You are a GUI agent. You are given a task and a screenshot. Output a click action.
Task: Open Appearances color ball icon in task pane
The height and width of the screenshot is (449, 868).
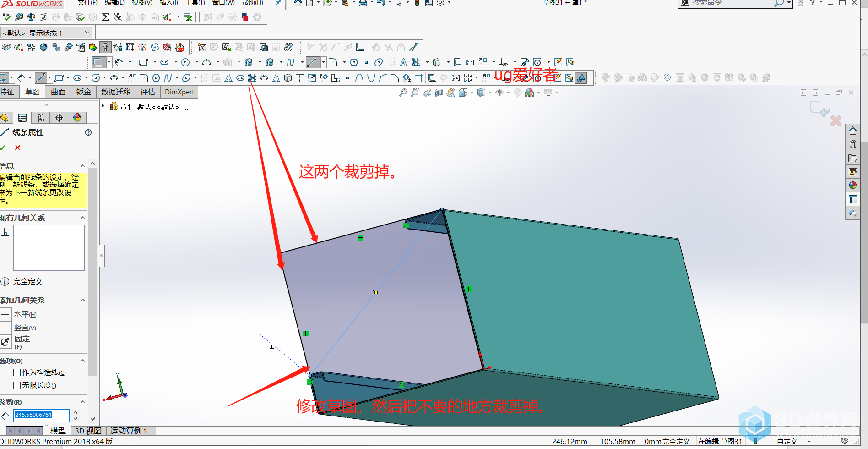coord(852,186)
